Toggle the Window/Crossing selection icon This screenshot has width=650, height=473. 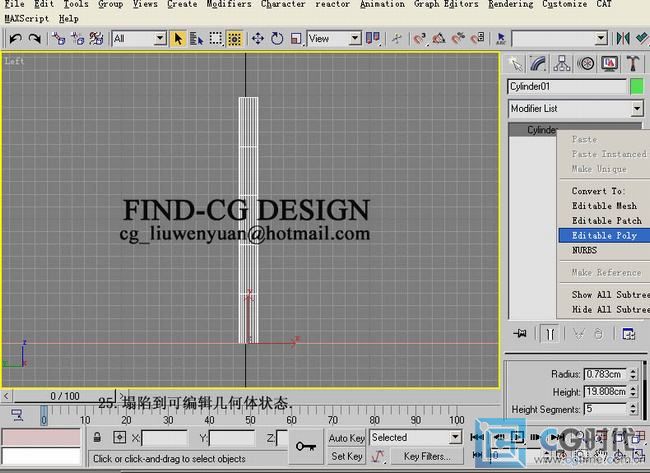pos(235,39)
